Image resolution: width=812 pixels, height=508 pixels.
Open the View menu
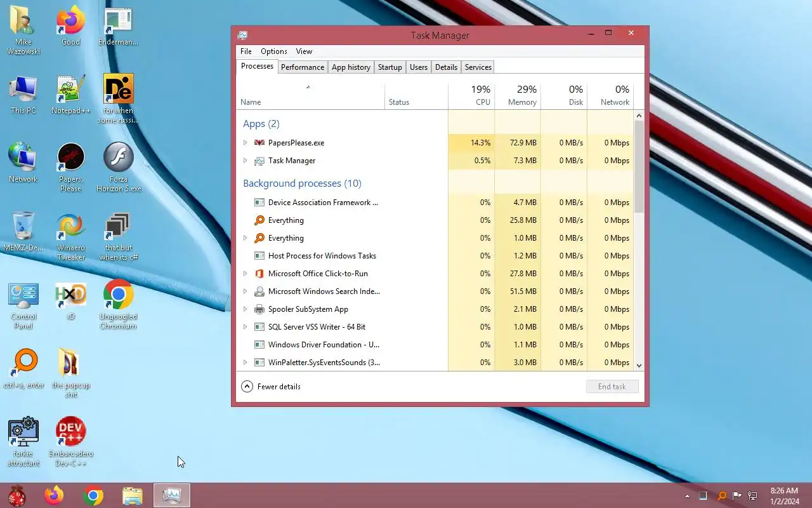tap(304, 51)
